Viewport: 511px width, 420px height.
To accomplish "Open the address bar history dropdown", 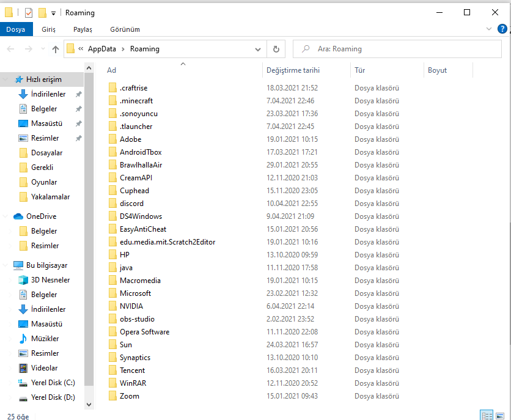I will tap(258, 49).
